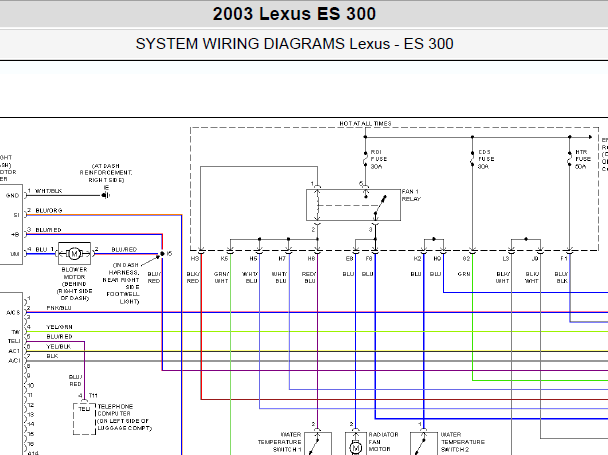
Task: Click the H5 connector label
Action: [x=253, y=258]
